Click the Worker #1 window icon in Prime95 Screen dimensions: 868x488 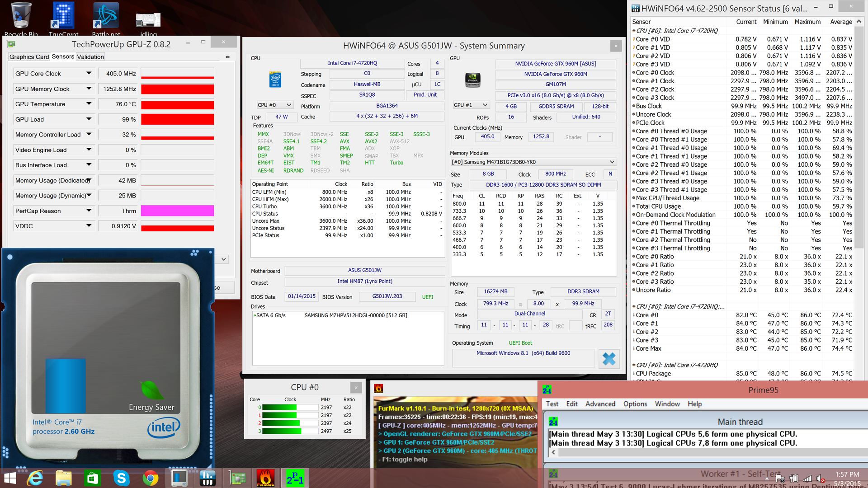pos(553,474)
